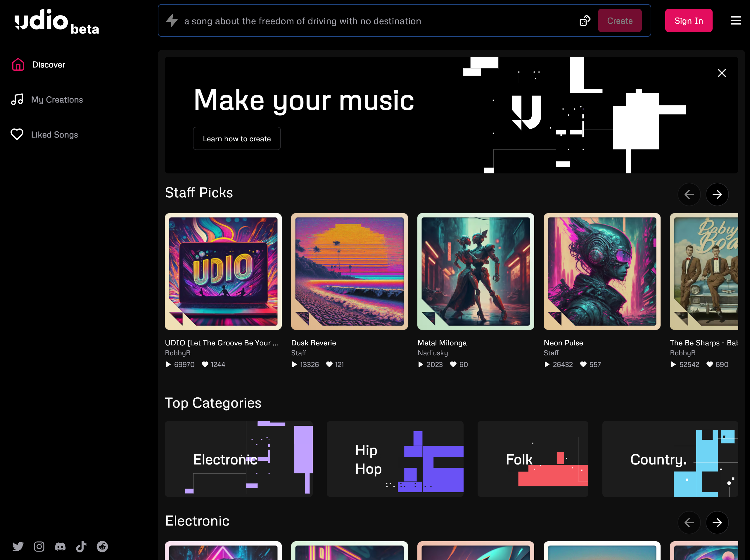Open the hamburger menu
The image size is (750, 560).
point(735,21)
